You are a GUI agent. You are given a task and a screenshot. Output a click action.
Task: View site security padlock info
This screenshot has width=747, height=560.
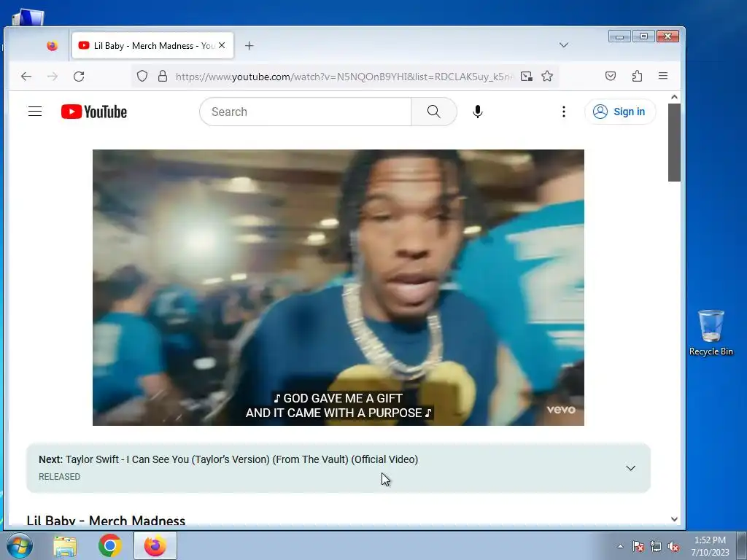(x=163, y=76)
